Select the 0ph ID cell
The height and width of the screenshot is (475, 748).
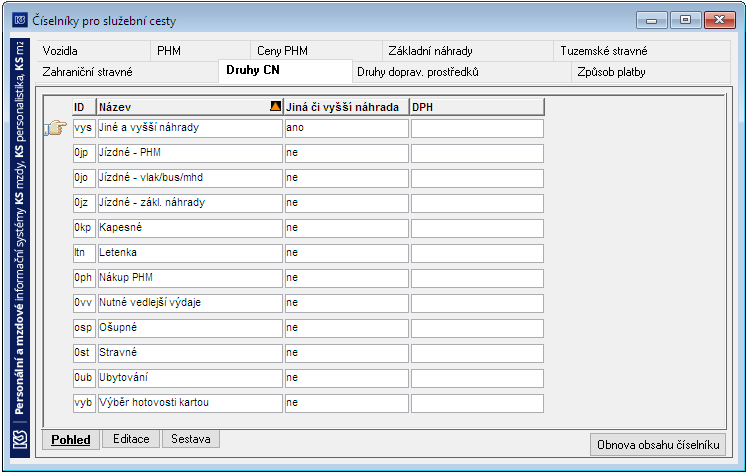click(84, 278)
